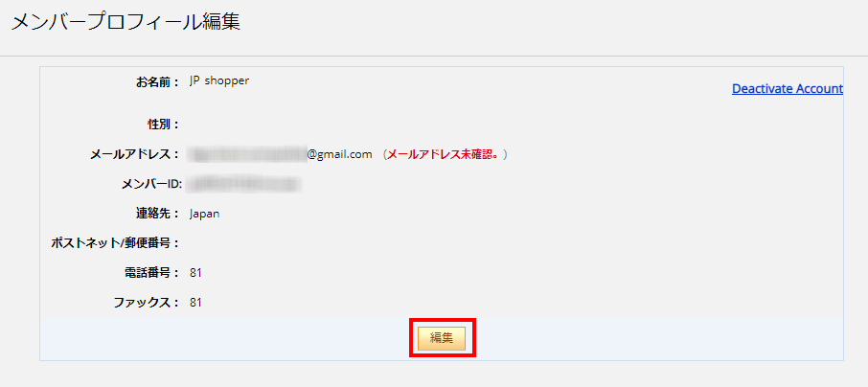Click the 連絡先 contact label

tap(158, 214)
